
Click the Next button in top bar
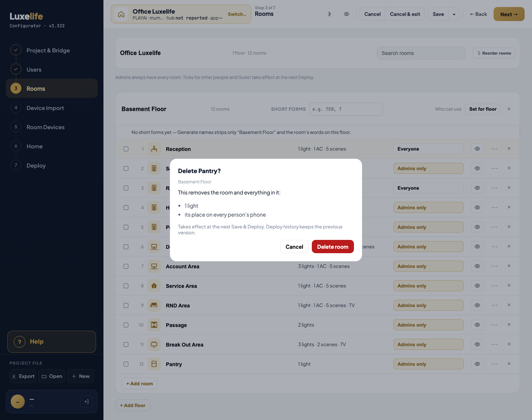click(509, 14)
